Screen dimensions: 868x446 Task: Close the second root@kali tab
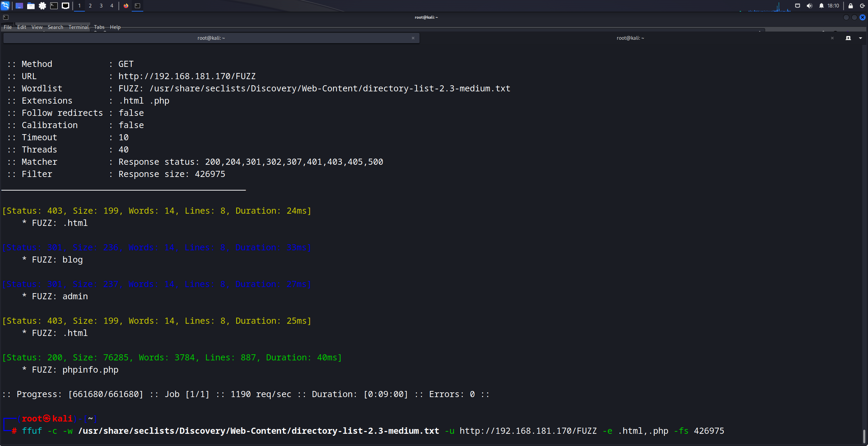pyautogui.click(x=832, y=38)
